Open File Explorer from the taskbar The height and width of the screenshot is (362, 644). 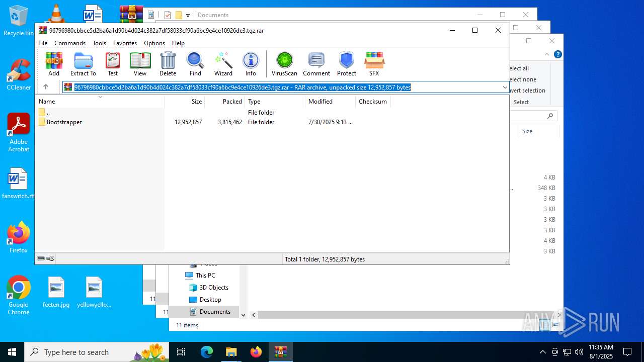(x=231, y=352)
